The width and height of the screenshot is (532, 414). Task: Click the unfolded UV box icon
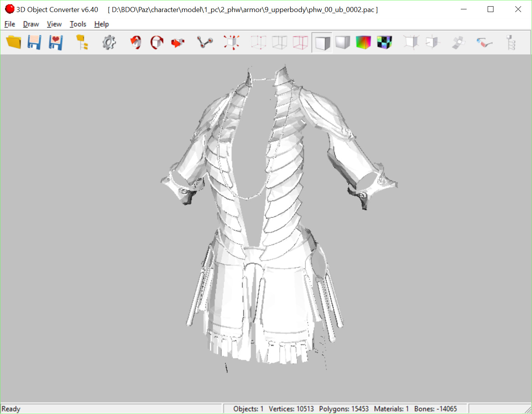pyautogui.click(x=458, y=42)
